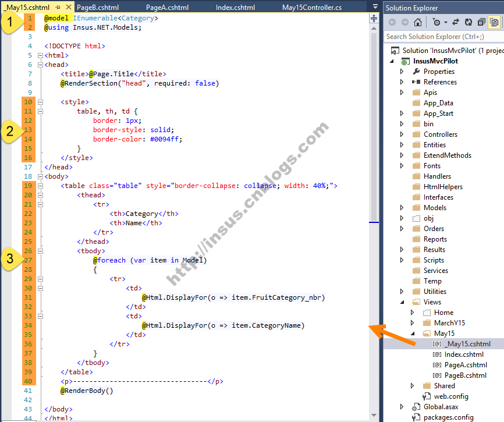Focus the Search Solution Explorer box
The width and height of the screenshot is (504, 422).
click(x=444, y=37)
